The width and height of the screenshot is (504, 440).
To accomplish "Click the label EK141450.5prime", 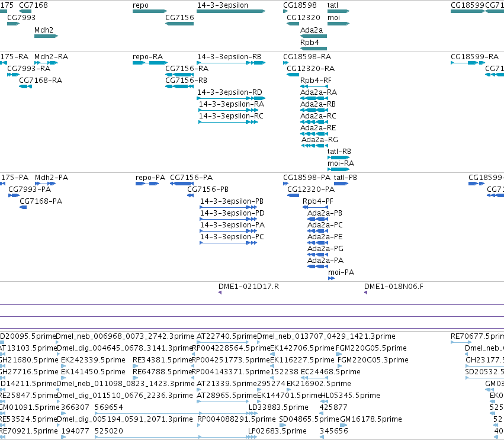I will pyautogui.click(x=93, y=372).
